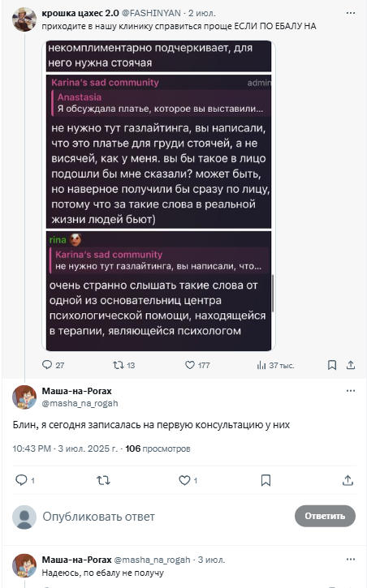This screenshot has height=588, width=367.
Task: Open the @FASHINYAN profile handle link
Action: (152, 13)
